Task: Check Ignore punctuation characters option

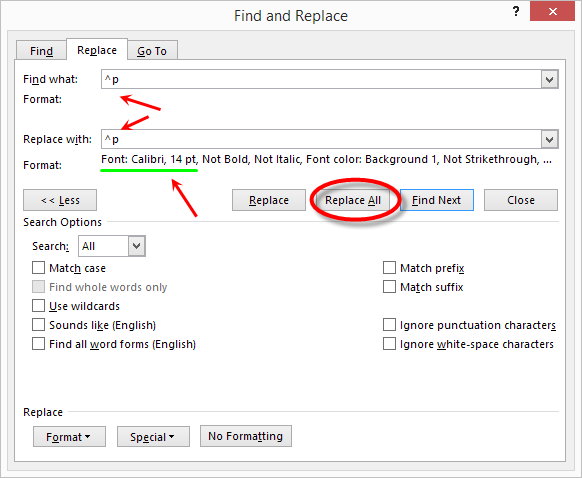Action: coord(389,325)
